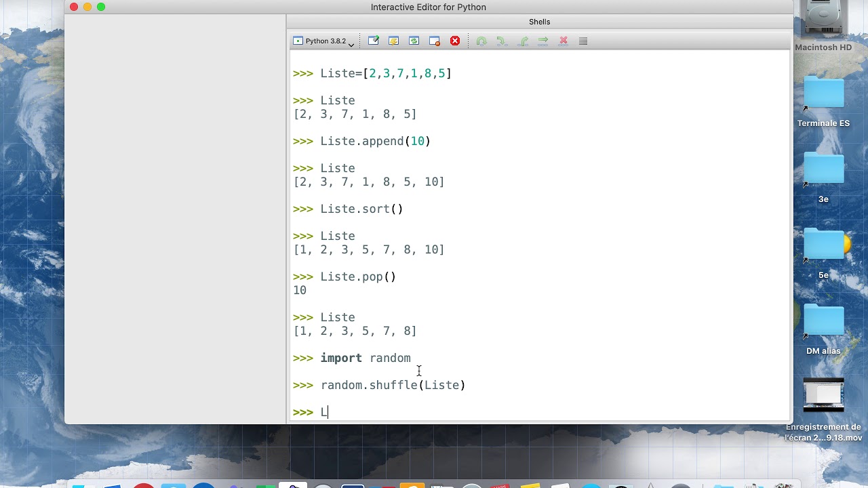The height and width of the screenshot is (488, 868).
Task: Click the debug step into icon
Action: [x=502, y=41]
